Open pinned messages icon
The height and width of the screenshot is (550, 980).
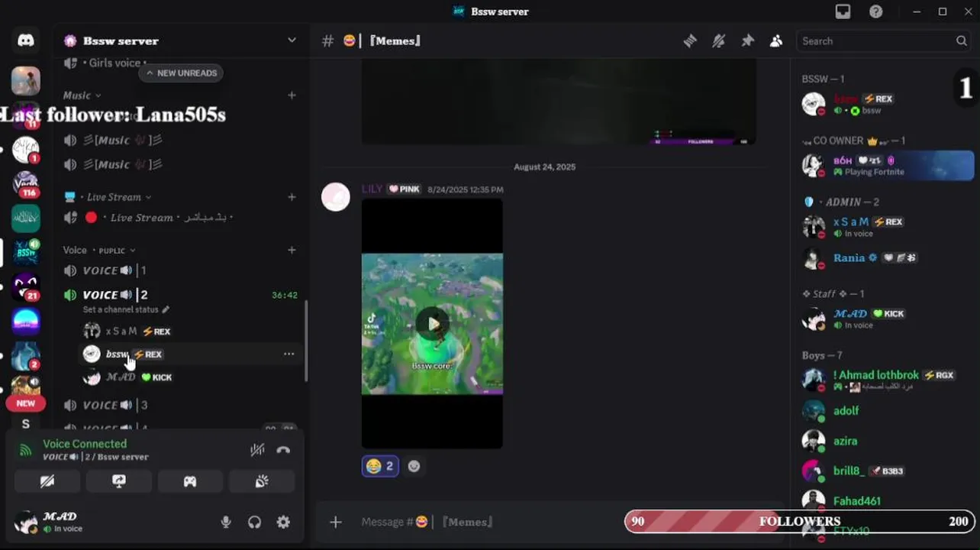click(747, 41)
